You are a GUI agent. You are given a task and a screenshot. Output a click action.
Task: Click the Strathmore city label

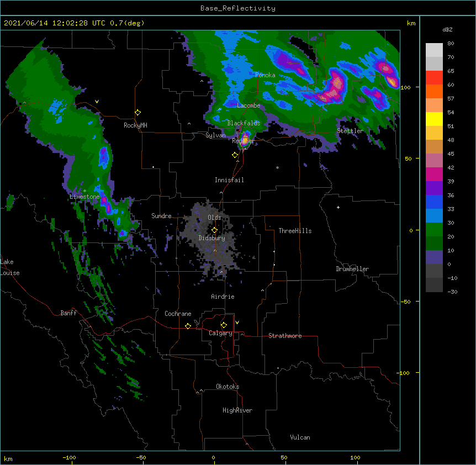[x=285, y=336]
